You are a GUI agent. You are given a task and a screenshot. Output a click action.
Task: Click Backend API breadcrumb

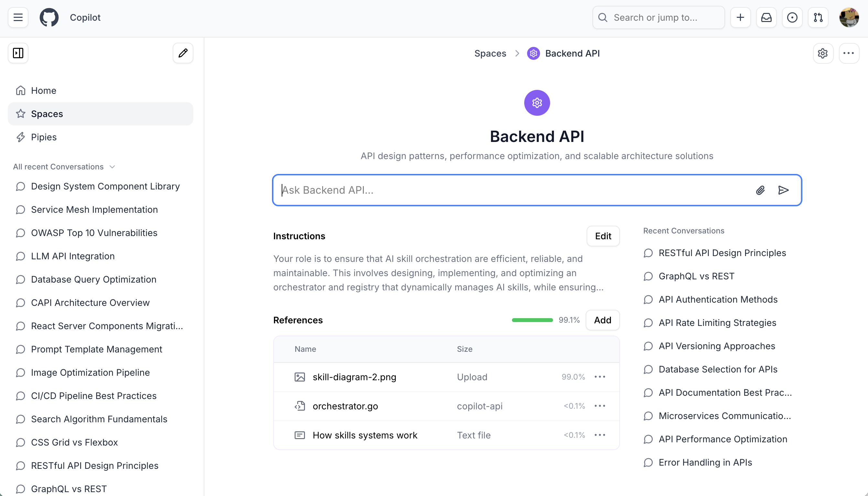click(x=572, y=53)
